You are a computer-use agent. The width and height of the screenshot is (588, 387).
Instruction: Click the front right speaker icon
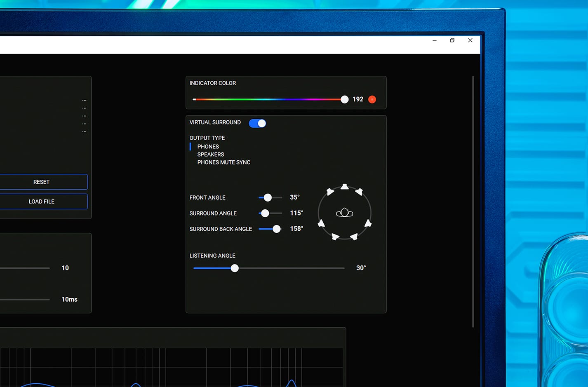(x=359, y=191)
